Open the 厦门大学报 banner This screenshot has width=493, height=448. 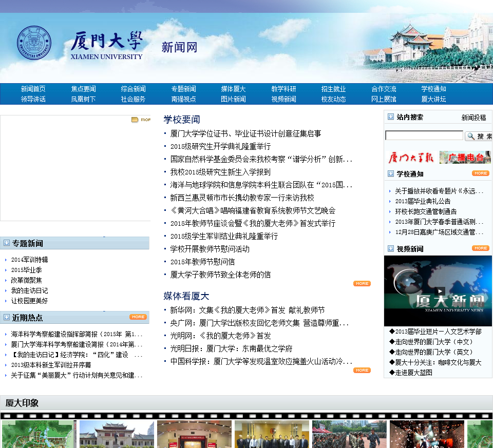coord(411,158)
